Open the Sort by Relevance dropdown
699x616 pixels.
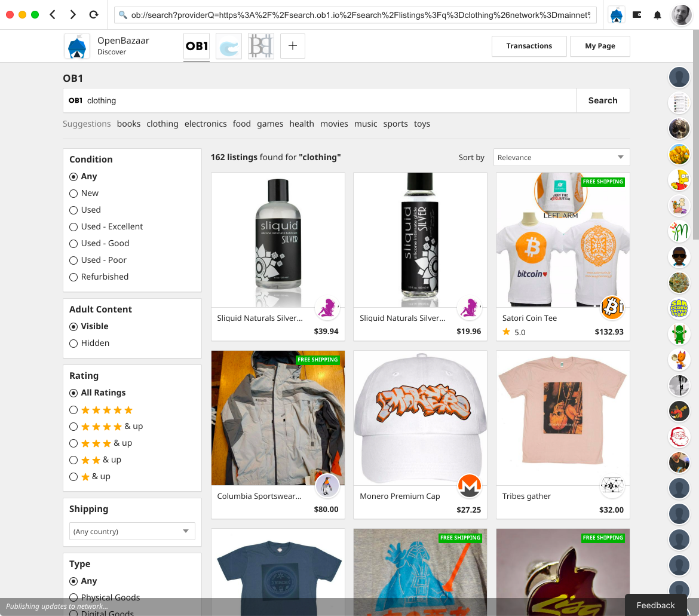click(561, 157)
